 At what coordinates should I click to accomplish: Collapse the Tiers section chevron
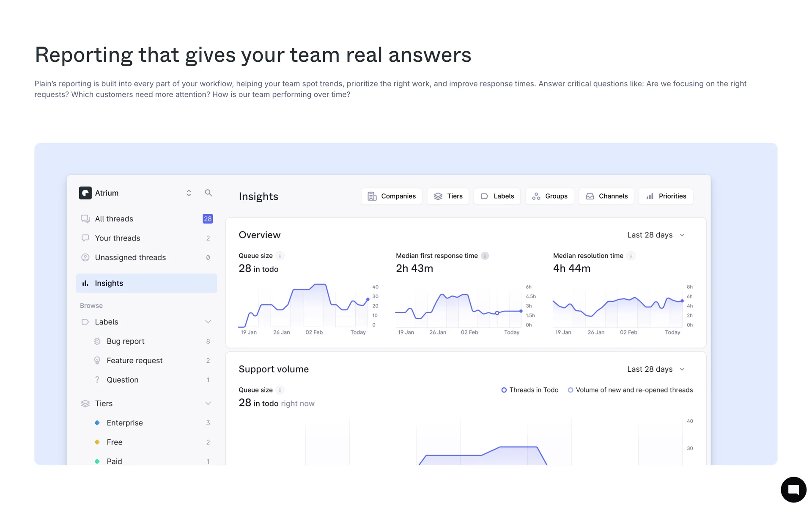pyautogui.click(x=208, y=403)
